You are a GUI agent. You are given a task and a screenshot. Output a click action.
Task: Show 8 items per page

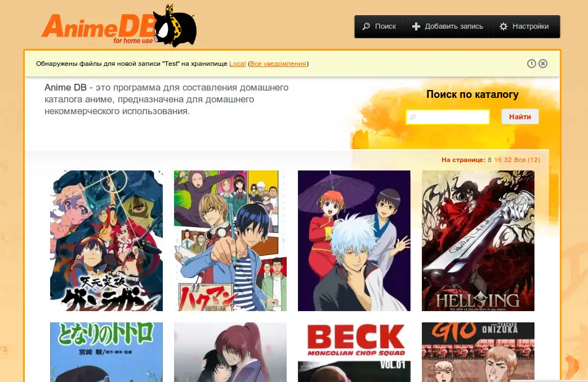[x=489, y=160]
